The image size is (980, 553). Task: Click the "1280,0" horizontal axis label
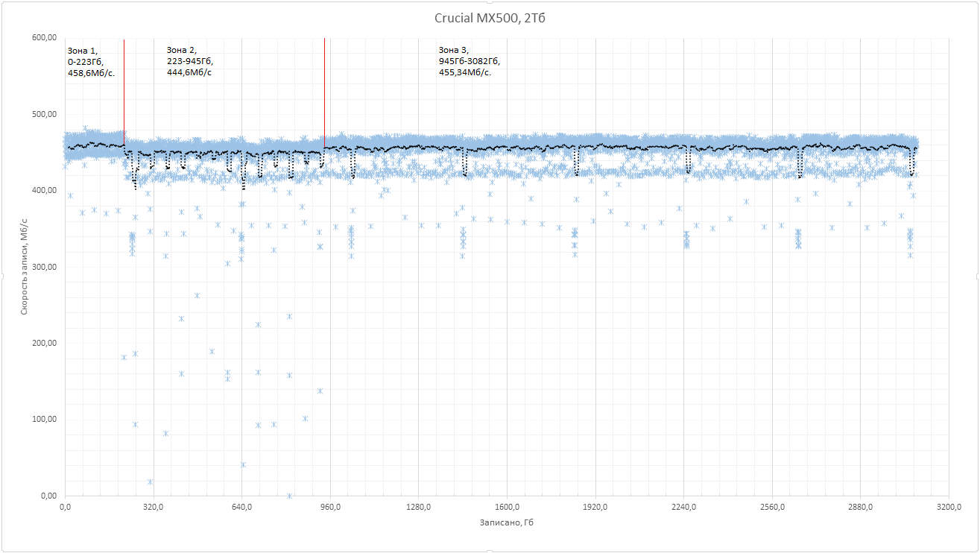tap(418, 508)
